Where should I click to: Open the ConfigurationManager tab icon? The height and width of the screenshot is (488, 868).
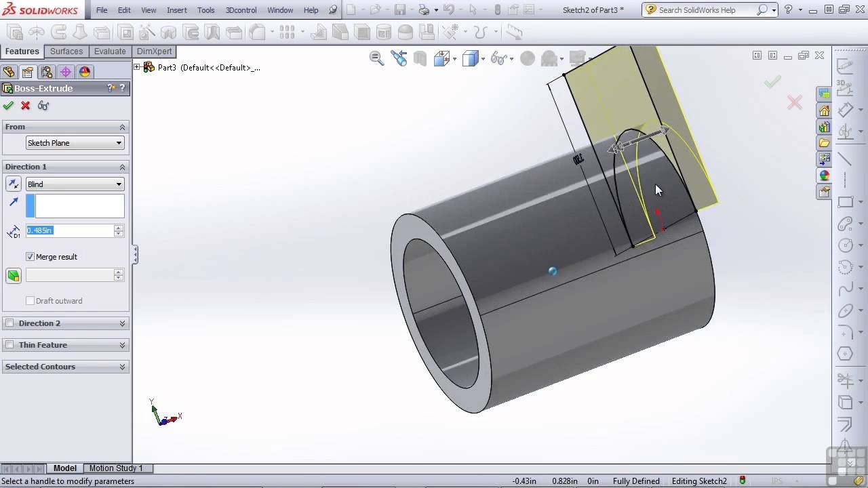(47, 72)
